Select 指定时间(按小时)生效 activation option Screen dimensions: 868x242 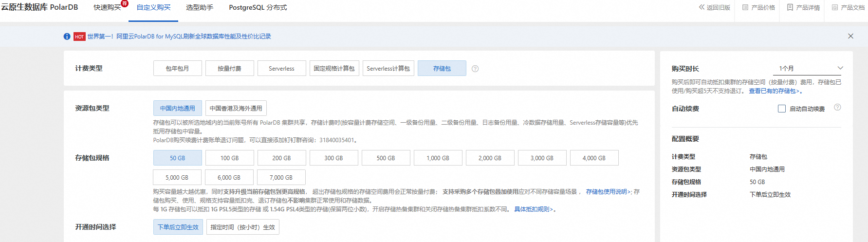click(243, 227)
